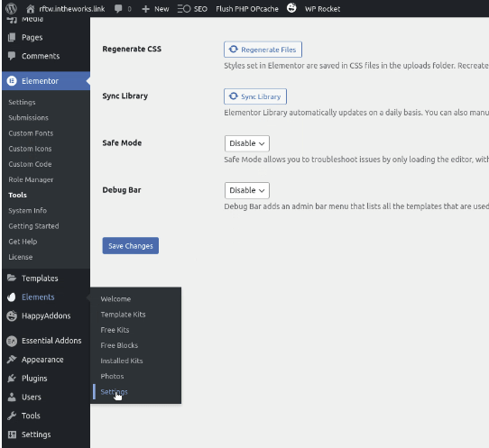Open the Safe Mode dropdown
This screenshot has width=489, height=448.
(247, 143)
